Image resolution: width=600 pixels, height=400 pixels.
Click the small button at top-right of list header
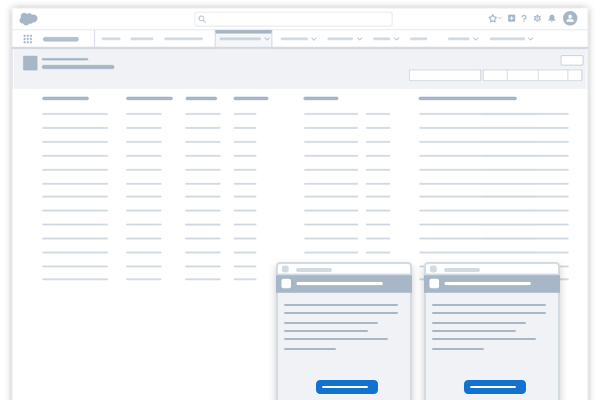click(x=571, y=60)
